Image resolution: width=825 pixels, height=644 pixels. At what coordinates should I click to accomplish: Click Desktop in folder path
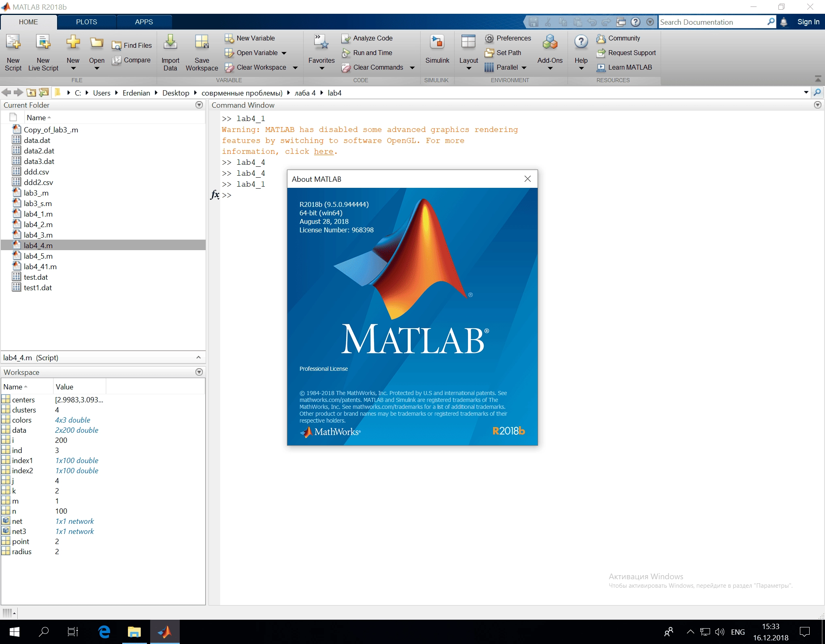pos(176,93)
